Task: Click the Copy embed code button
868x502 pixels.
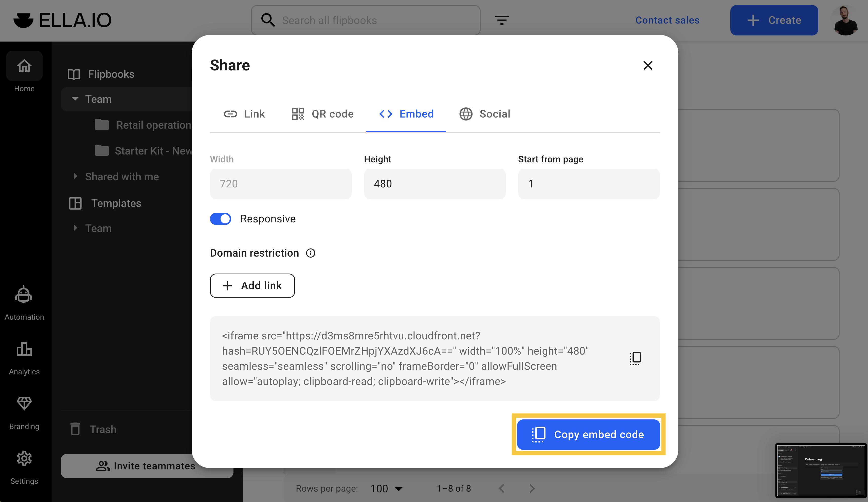Action: pos(588,434)
